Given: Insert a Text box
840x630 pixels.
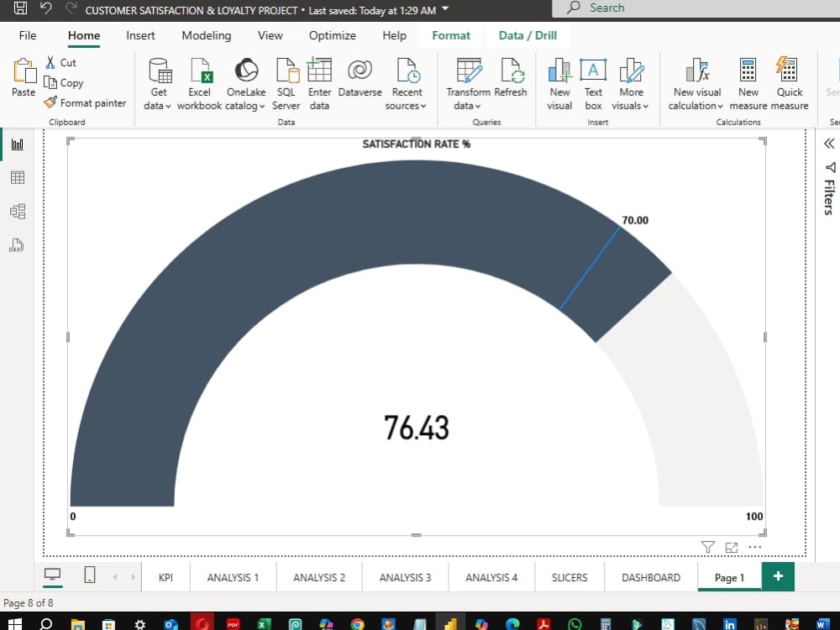Looking at the screenshot, I should (593, 83).
